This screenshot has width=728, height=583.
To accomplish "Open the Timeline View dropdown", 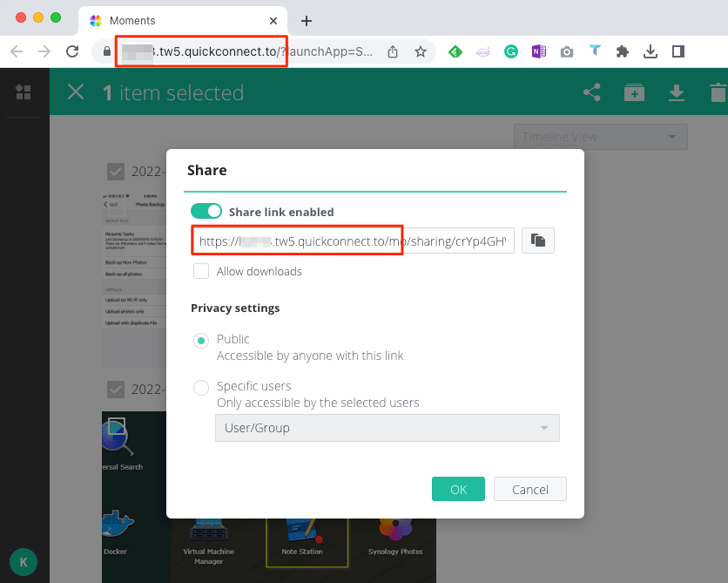I will pyautogui.click(x=600, y=137).
